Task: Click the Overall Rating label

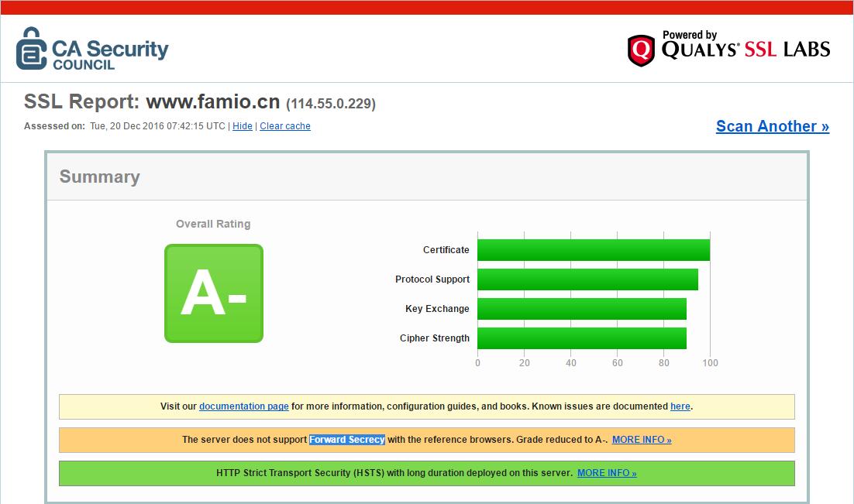Action: click(213, 224)
